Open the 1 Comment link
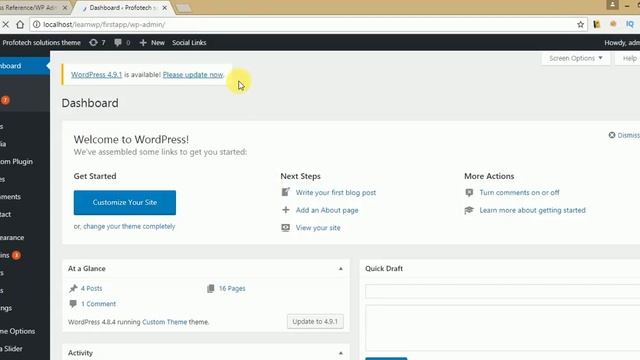640x360 pixels. pos(98,304)
